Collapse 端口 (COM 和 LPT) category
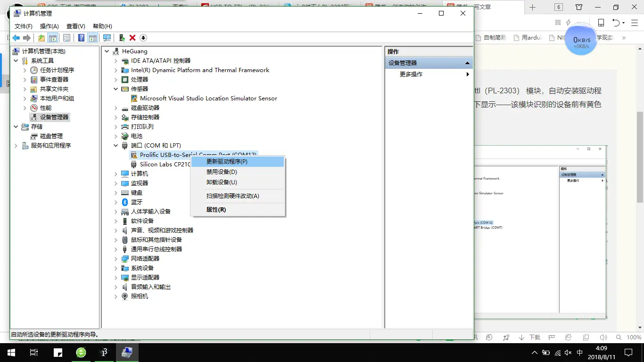 tap(116, 145)
